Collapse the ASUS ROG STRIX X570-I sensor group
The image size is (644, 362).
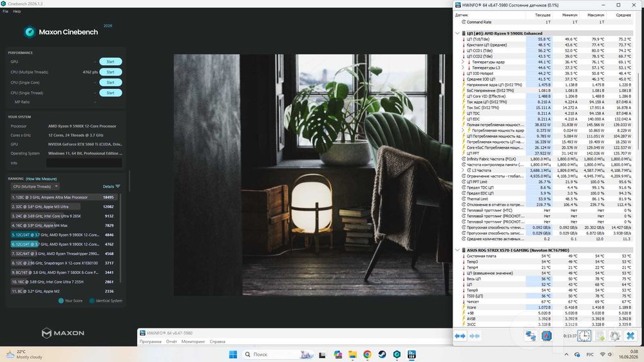457,250
